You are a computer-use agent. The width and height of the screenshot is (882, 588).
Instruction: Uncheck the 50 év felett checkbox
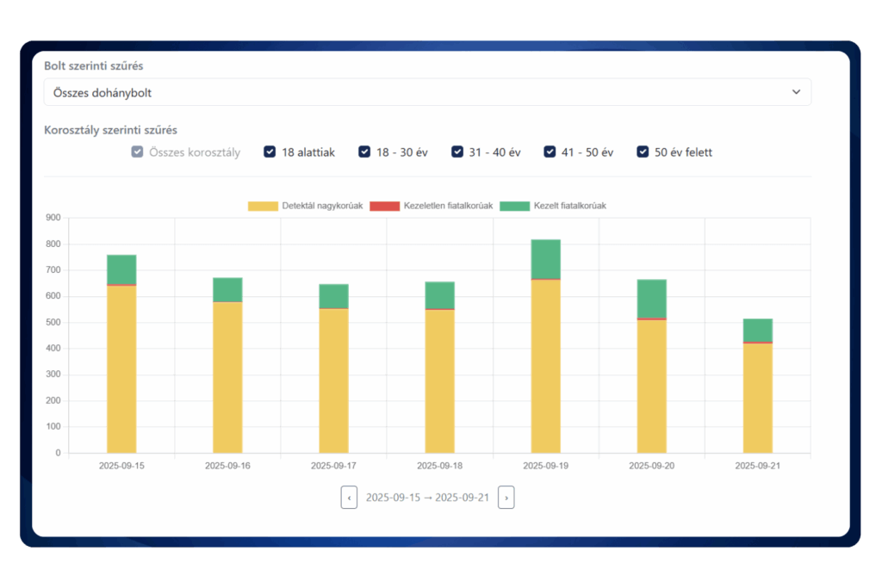pos(643,152)
